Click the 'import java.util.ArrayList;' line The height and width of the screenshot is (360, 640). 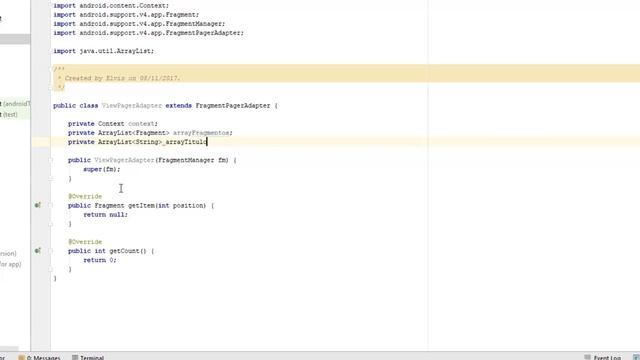coord(104,51)
